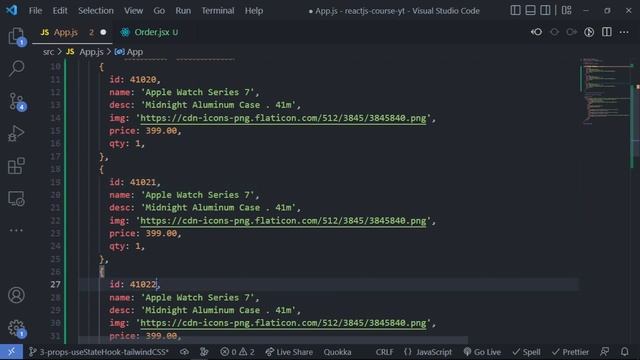Toggle bottom panel layout icon
The height and width of the screenshot is (360, 640).
(x=530, y=10)
